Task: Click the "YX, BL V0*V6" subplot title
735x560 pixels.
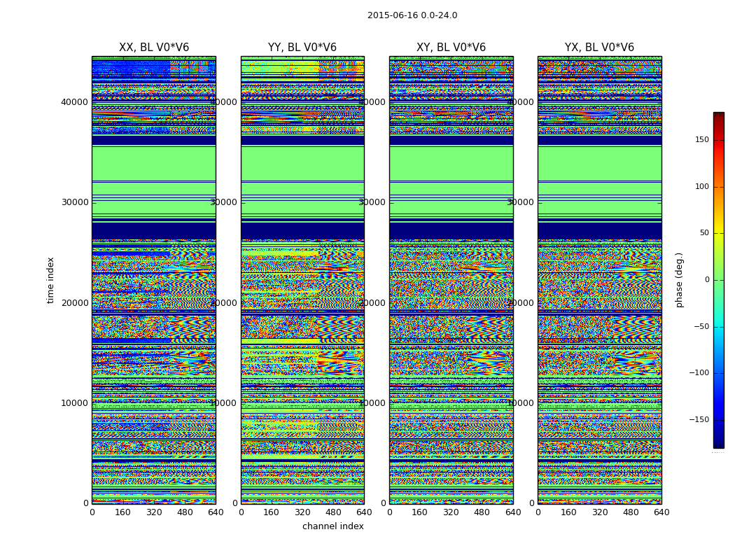Action: tap(599, 48)
